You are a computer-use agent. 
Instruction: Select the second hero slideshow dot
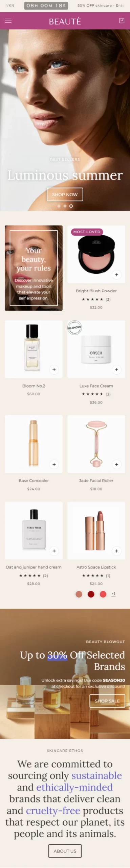(65, 206)
